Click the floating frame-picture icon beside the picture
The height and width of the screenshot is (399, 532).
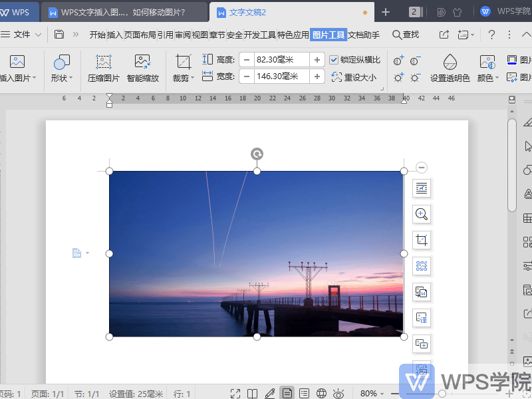[422, 266]
